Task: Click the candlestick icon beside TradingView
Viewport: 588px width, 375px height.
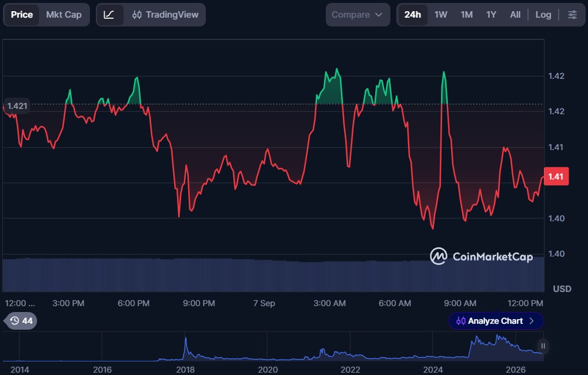Action: tap(137, 15)
